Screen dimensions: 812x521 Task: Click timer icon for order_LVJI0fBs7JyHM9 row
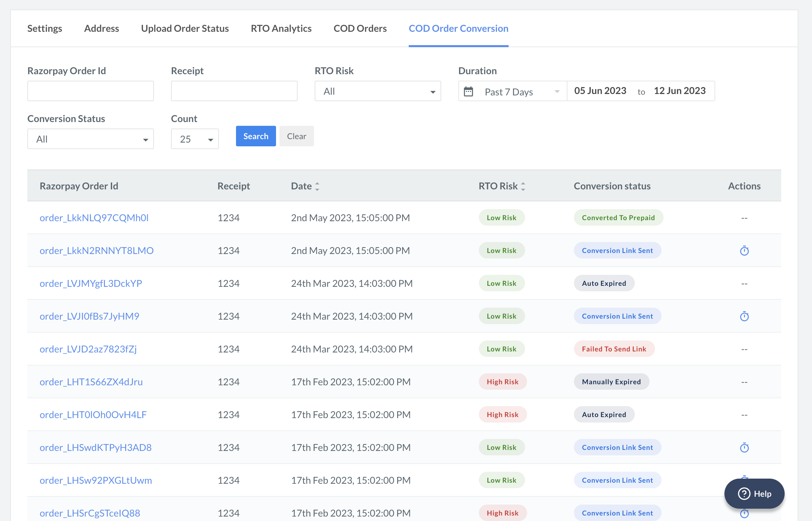pos(744,316)
